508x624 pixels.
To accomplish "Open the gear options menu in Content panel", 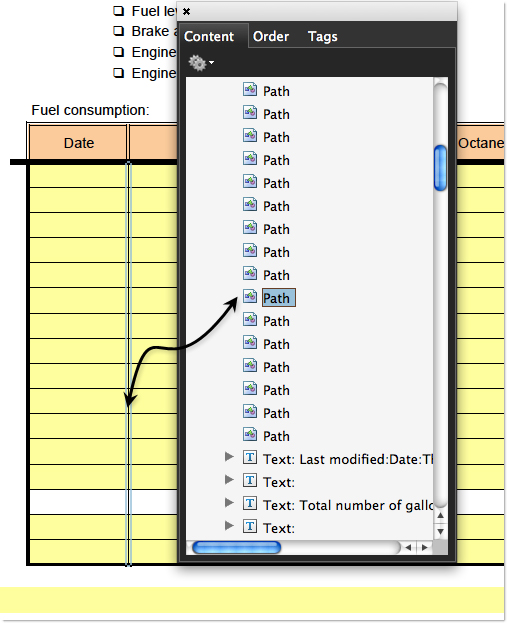I will tap(201, 63).
